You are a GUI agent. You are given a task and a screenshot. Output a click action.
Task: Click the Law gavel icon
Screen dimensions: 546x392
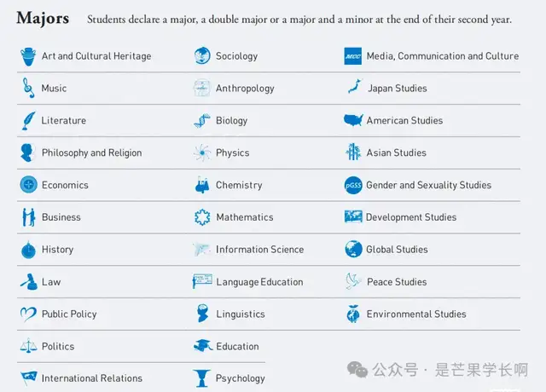pyautogui.click(x=28, y=281)
